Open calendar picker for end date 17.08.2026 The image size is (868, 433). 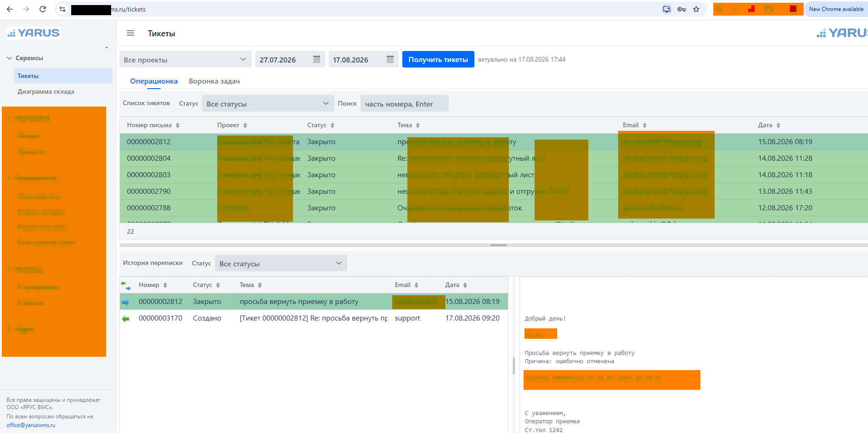click(x=390, y=59)
